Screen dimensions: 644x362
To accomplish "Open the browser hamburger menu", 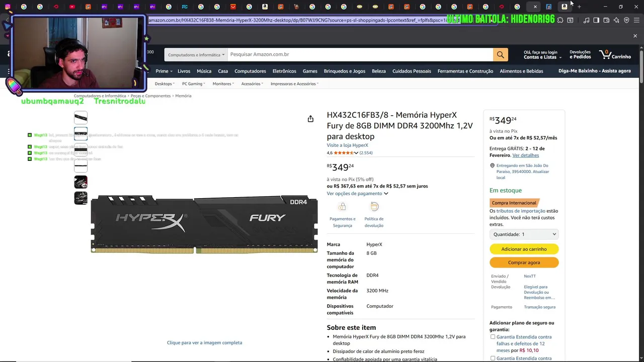I will (636, 20).
